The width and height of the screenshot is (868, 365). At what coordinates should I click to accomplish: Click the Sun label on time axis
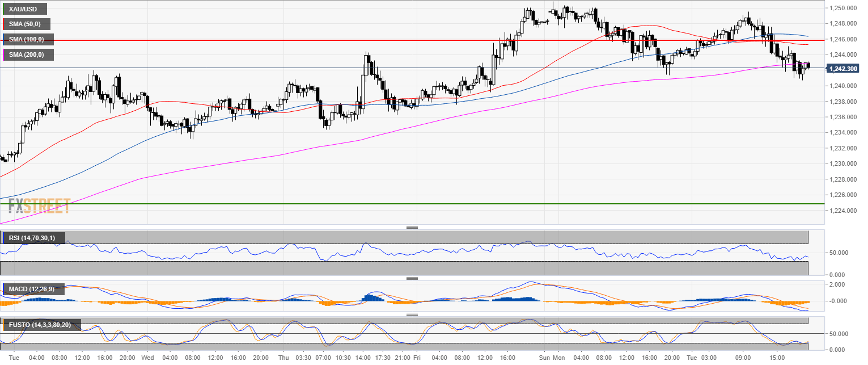coord(543,358)
